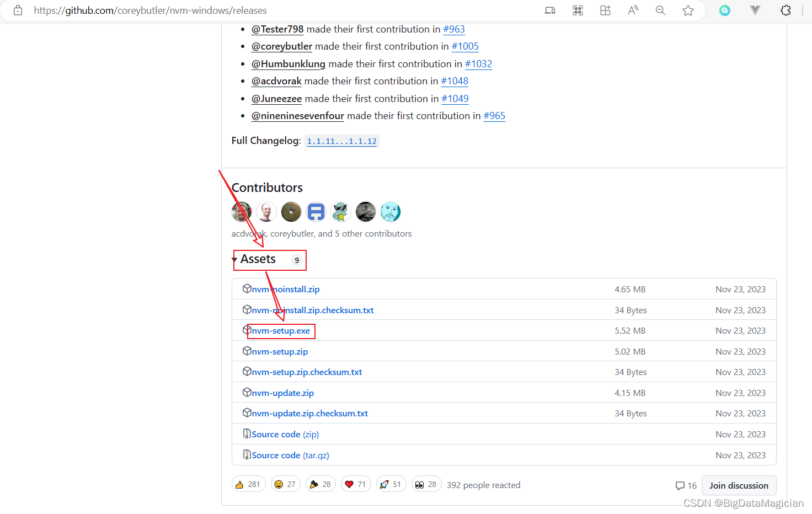Open @nineninesevenfour profile link
812x514 pixels.
pos(298,116)
